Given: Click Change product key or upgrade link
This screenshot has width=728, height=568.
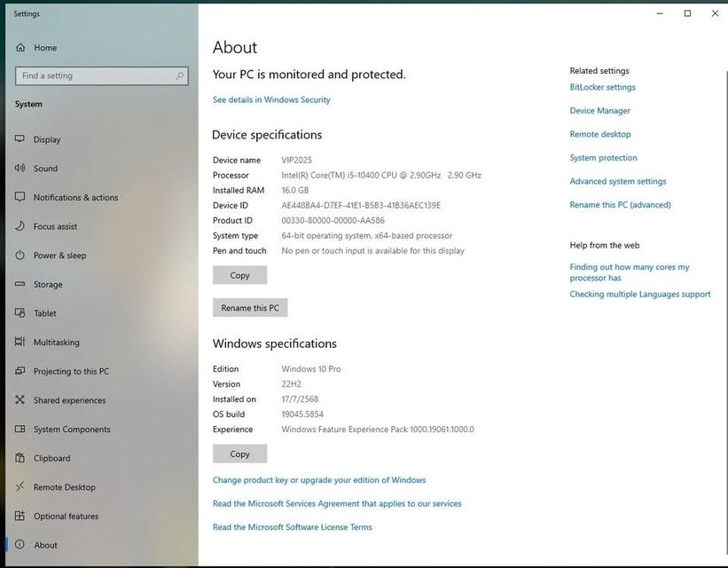Looking at the screenshot, I should tap(319, 479).
